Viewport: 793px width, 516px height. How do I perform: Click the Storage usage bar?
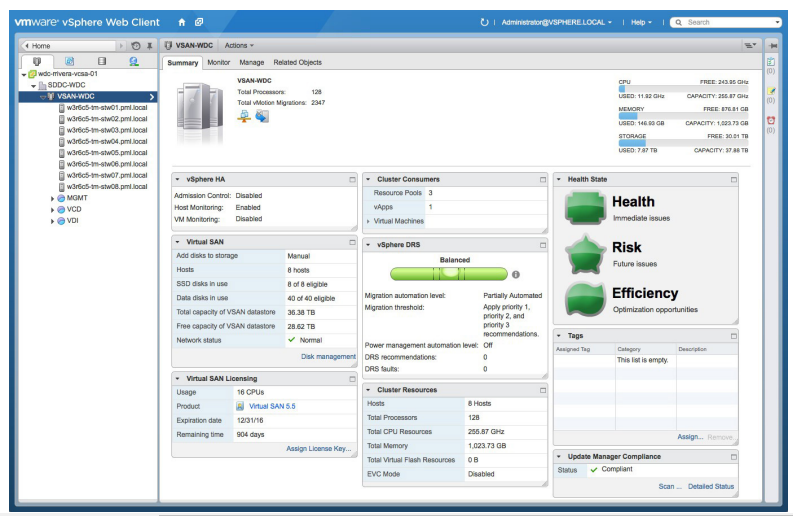[683, 143]
